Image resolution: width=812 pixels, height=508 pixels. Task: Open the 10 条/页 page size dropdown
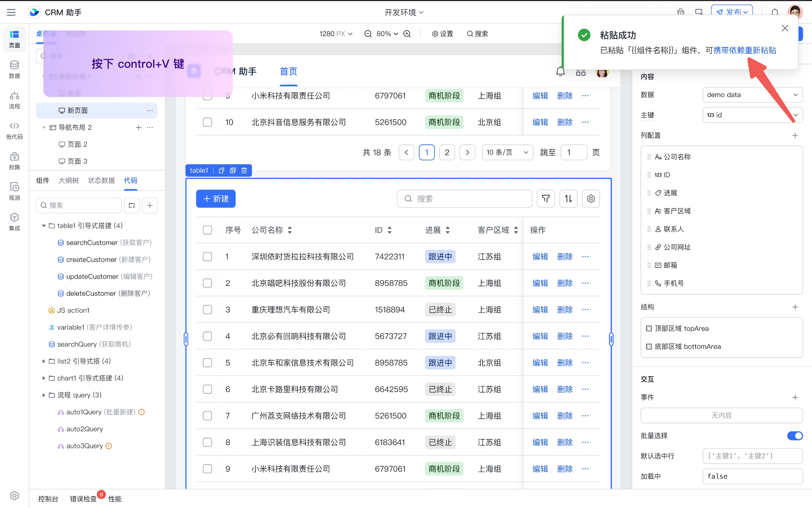tap(507, 153)
